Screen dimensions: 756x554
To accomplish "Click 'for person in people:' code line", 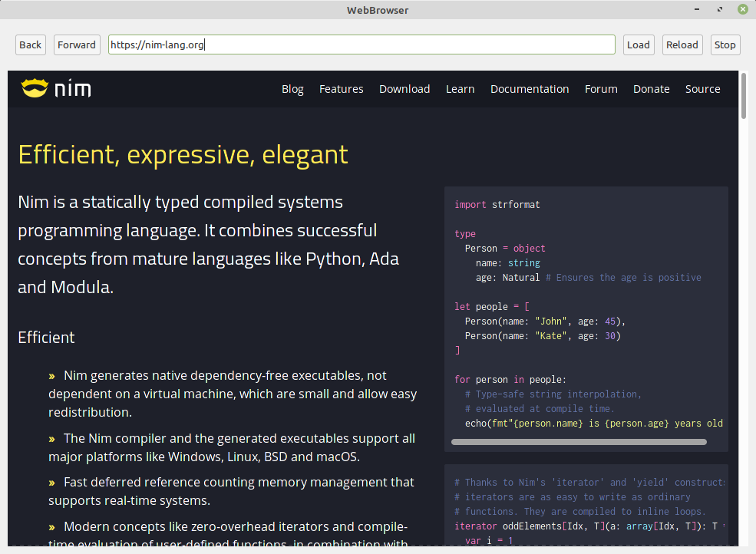I will (x=510, y=380).
